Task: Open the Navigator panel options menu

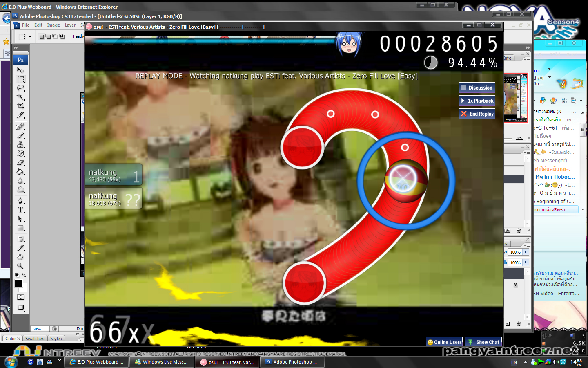Action: 527,59
